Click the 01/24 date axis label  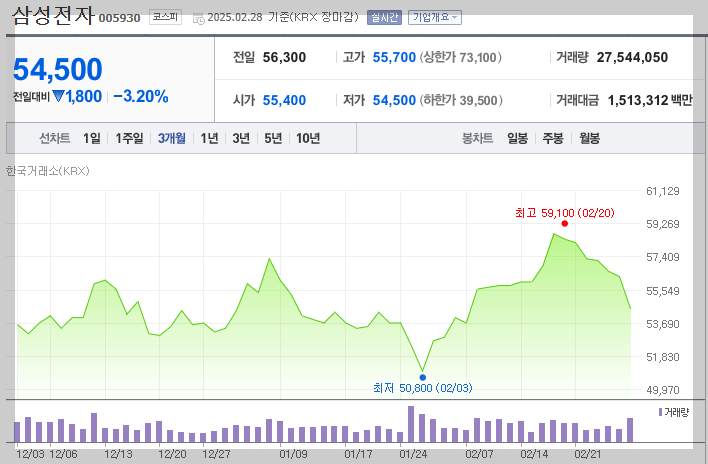(413, 454)
